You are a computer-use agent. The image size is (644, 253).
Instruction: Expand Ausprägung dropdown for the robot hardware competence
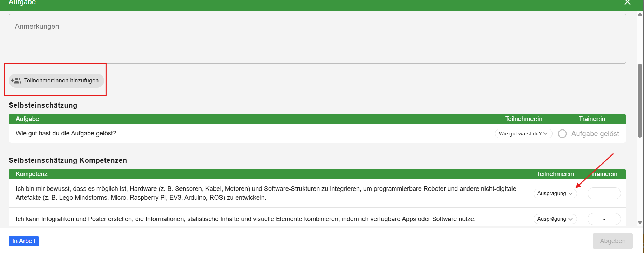coord(555,193)
